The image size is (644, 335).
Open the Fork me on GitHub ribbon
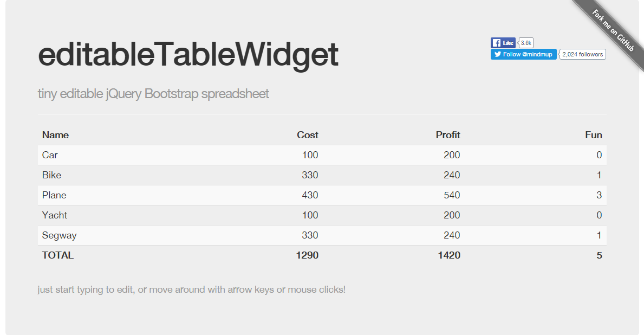[x=613, y=30]
